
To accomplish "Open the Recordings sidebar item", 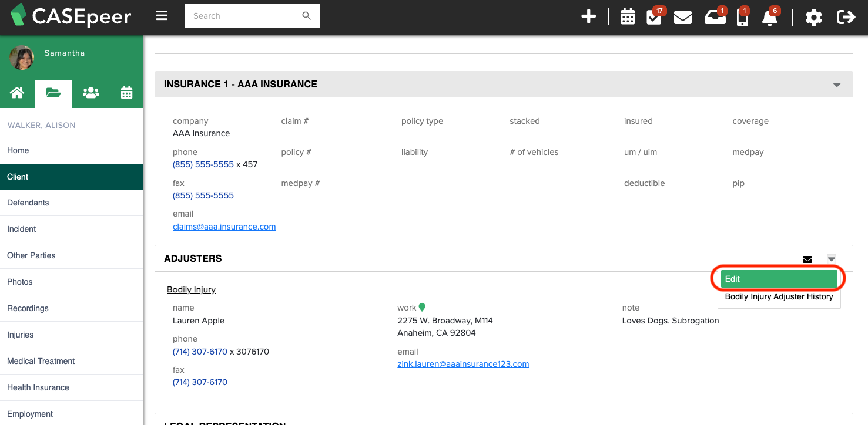I will click(72, 308).
